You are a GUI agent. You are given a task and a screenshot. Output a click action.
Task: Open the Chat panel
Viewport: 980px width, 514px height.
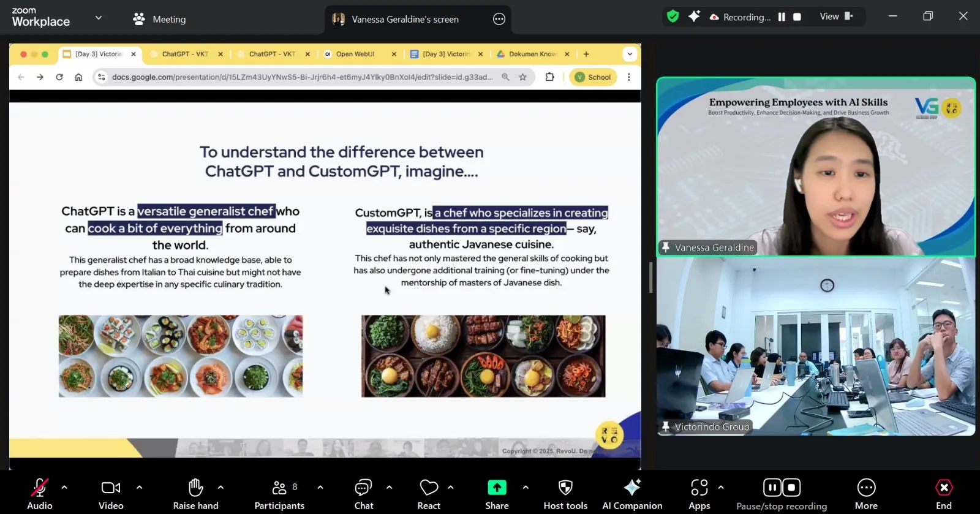coord(363,493)
